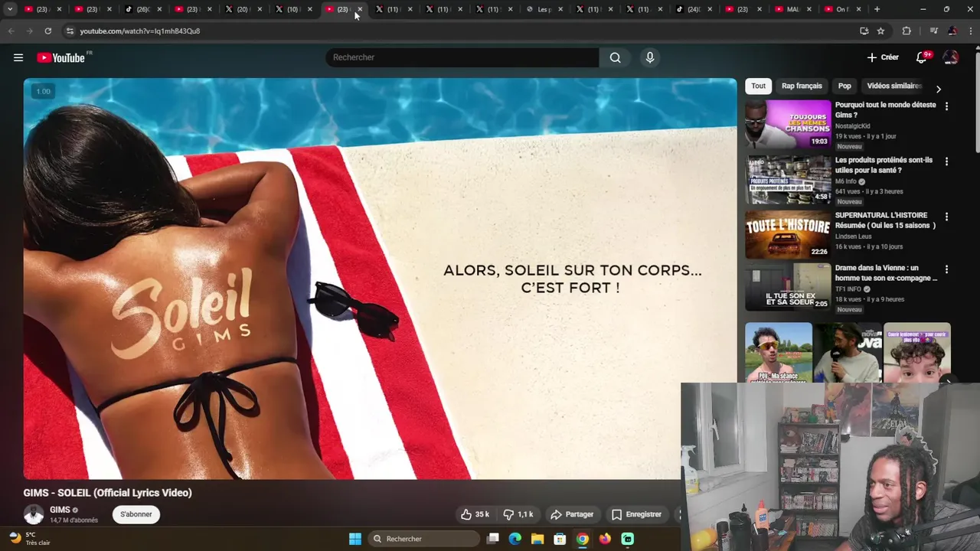Open 'Pourquoi tout le monde déteste Gims ?' title
The height and width of the screenshot is (551, 980).
(885, 109)
